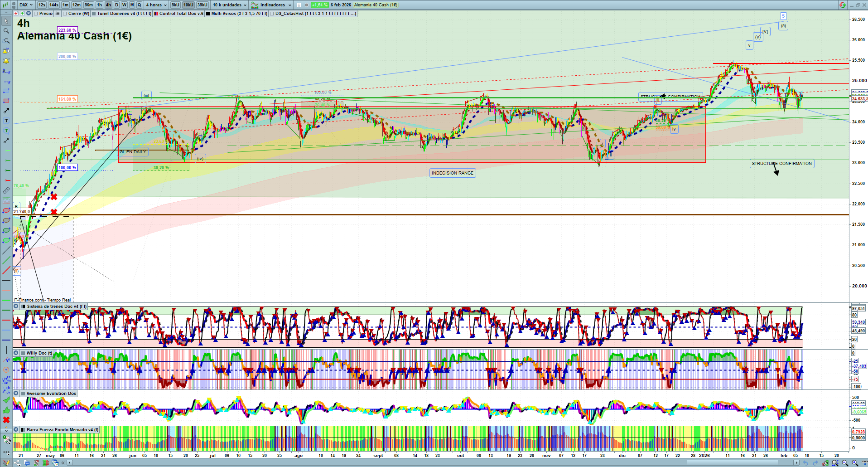Click the Alemania 40 Cash (1€) title field
Viewport: 868px width, 467px height.
click(376, 5)
